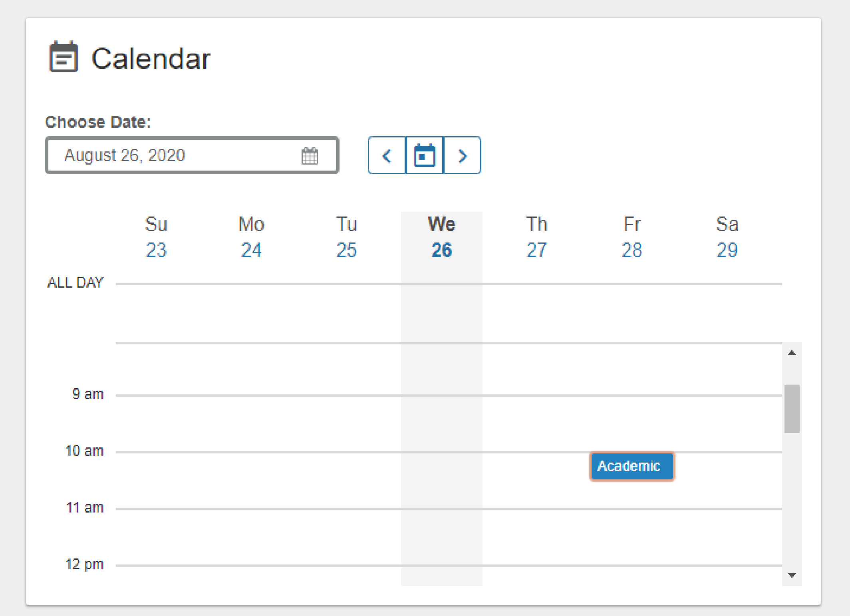Select Friday 28 column header
Image resolution: width=850 pixels, height=616 pixels.
tap(632, 237)
